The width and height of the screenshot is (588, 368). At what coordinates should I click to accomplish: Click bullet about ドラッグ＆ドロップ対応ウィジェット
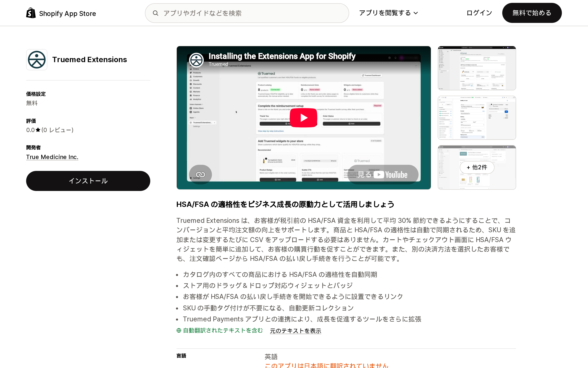[x=268, y=285]
